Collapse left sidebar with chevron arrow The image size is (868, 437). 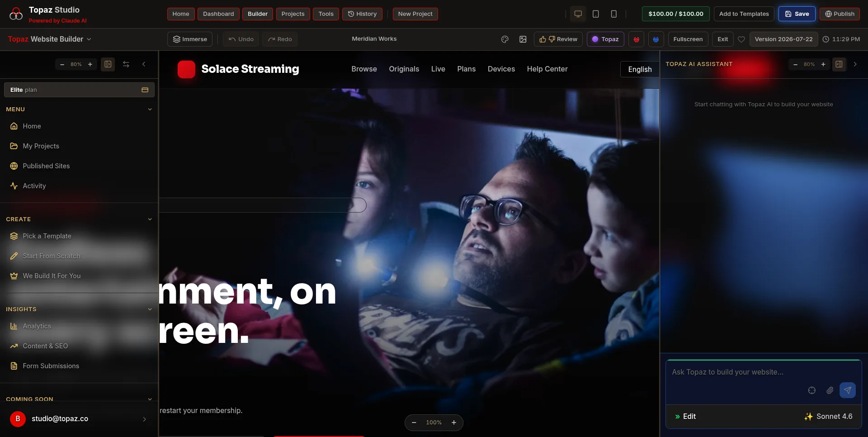tap(144, 64)
